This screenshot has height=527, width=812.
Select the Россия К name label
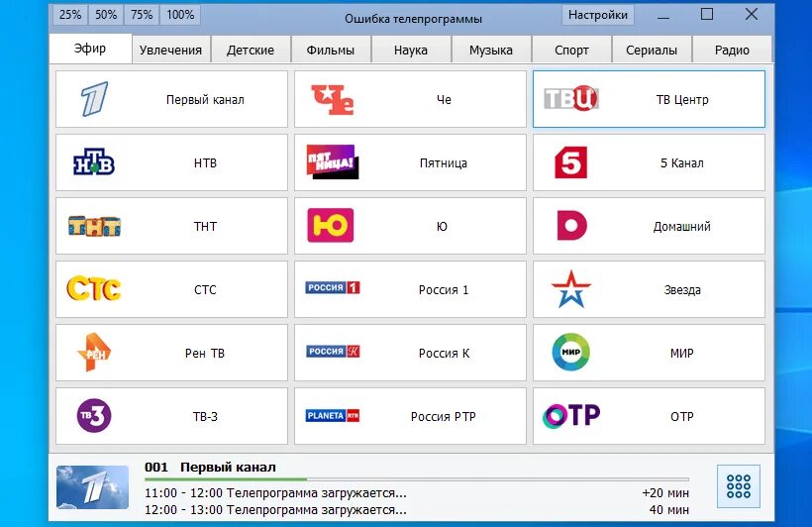point(444,354)
